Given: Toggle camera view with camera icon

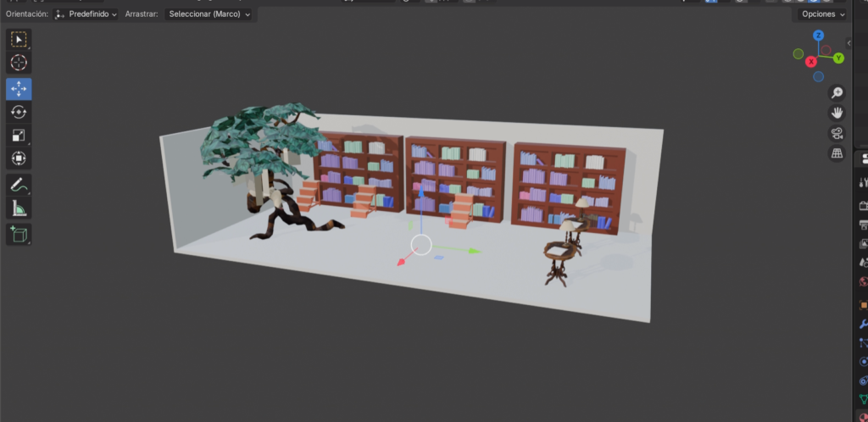Looking at the screenshot, I should point(837,133).
